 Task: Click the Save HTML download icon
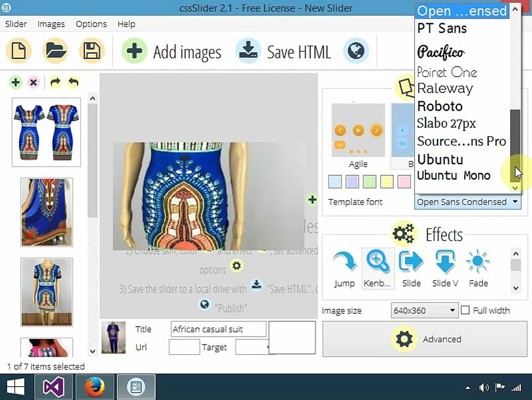pyautogui.click(x=248, y=51)
